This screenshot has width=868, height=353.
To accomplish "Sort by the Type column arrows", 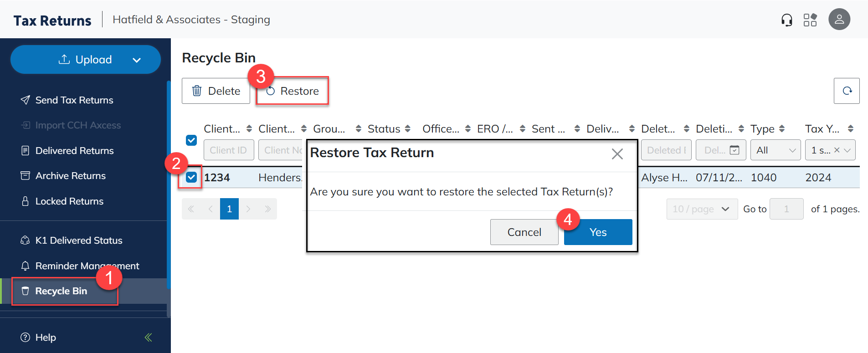I will (x=782, y=129).
